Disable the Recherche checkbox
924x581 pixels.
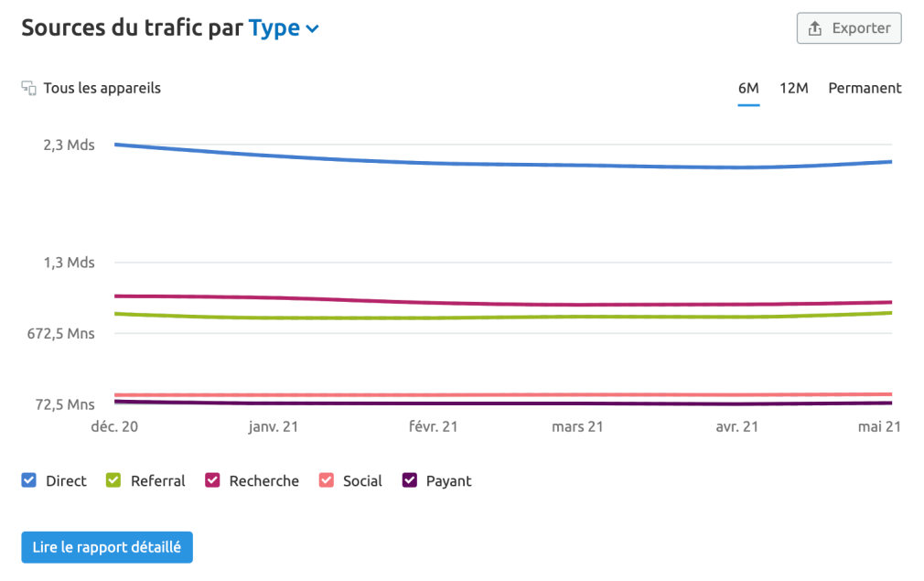212,480
